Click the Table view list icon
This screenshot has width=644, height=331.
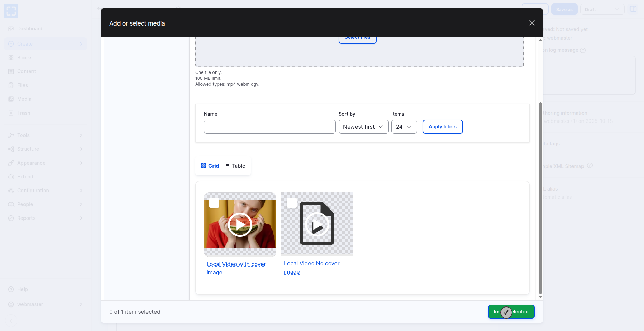[227, 166]
